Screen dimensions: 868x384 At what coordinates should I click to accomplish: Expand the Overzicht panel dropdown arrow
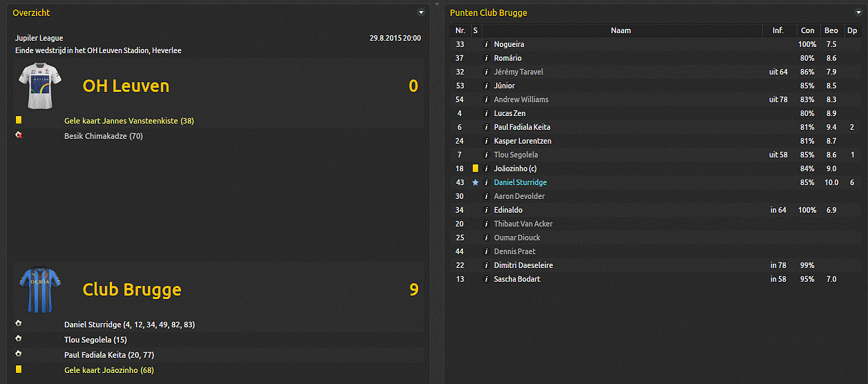coord(421,12)
